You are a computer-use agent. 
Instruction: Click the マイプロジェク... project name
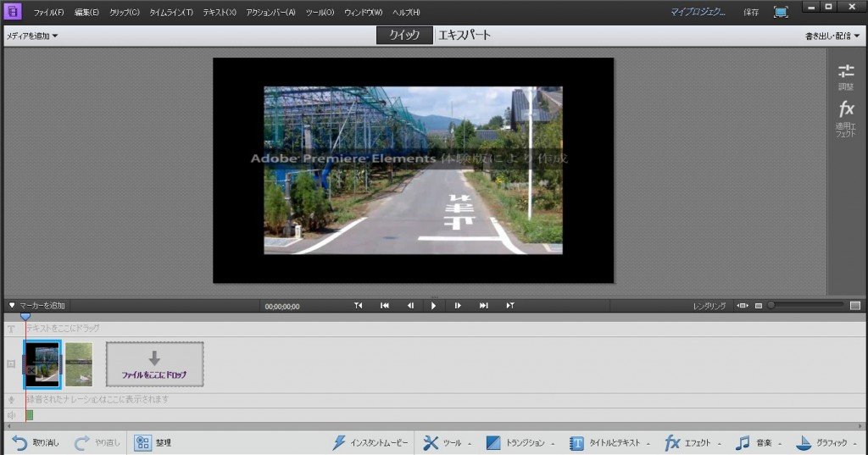tap(698, 12)
